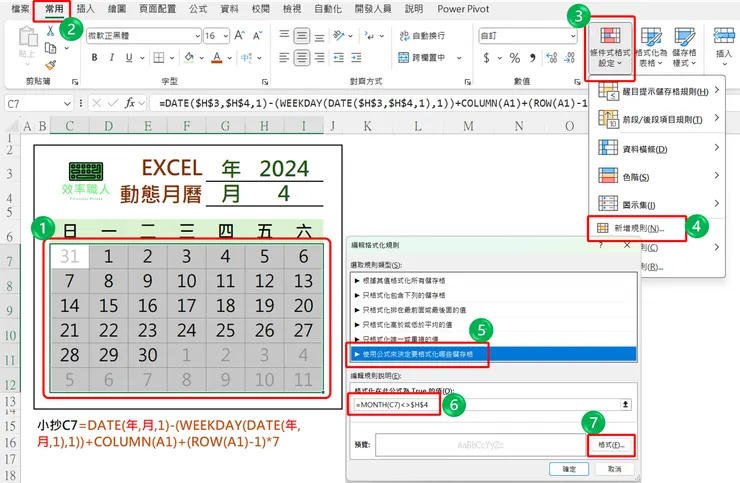The height and width of the screenshot is (483, 740).
Task: Click the formula bar confirm checkmark icon
Action: click(113, 103)
